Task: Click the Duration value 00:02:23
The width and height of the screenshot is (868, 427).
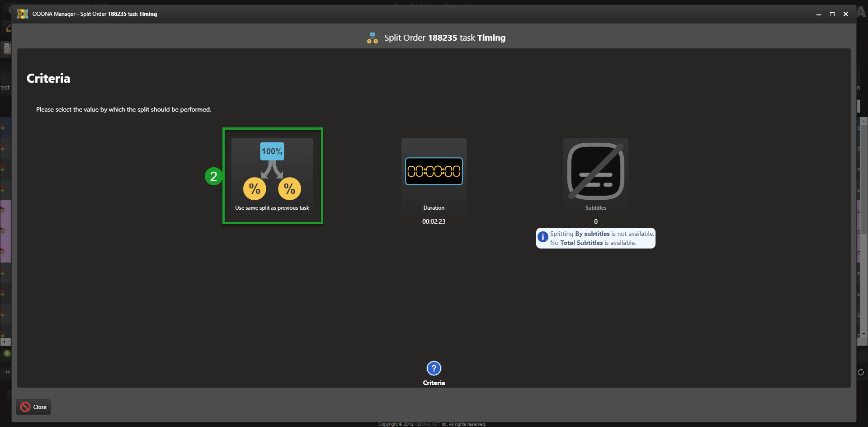Action: coord(434,221)
